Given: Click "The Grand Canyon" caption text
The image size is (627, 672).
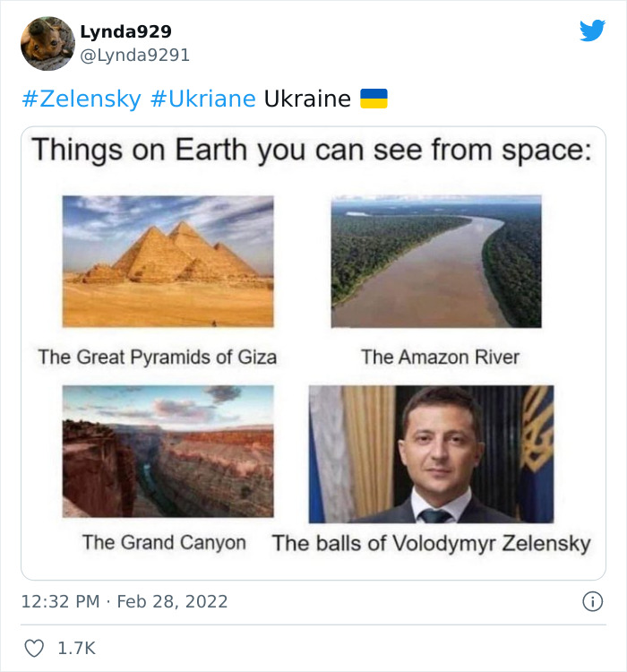Looking at the screenshot, I should [x=164, y=542].
